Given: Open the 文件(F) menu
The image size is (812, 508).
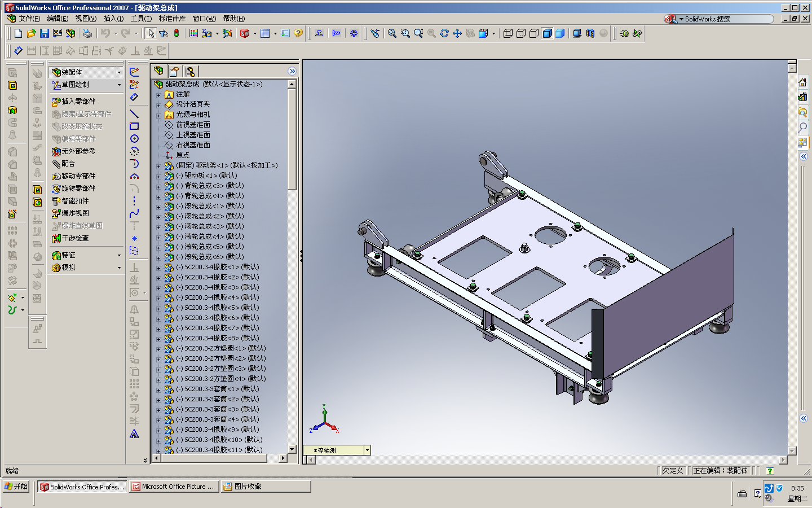Looking at the screenshot, I should click(29, 19).
